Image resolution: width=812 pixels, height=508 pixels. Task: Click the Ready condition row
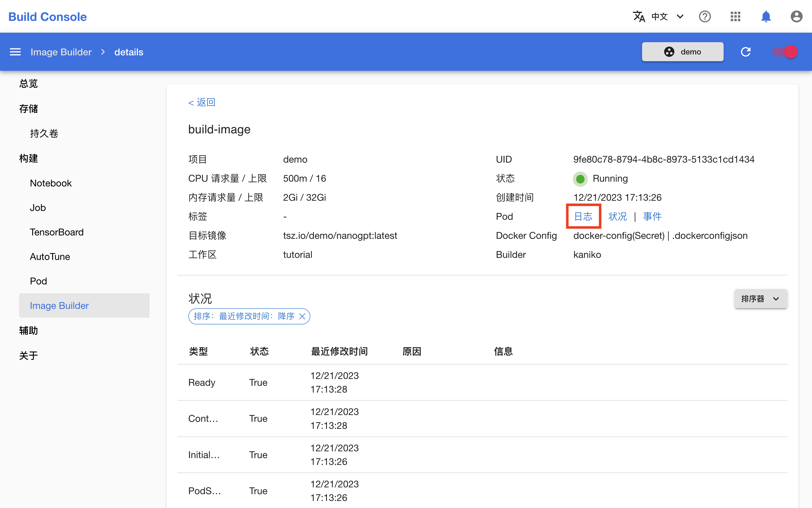coord(482,382)
